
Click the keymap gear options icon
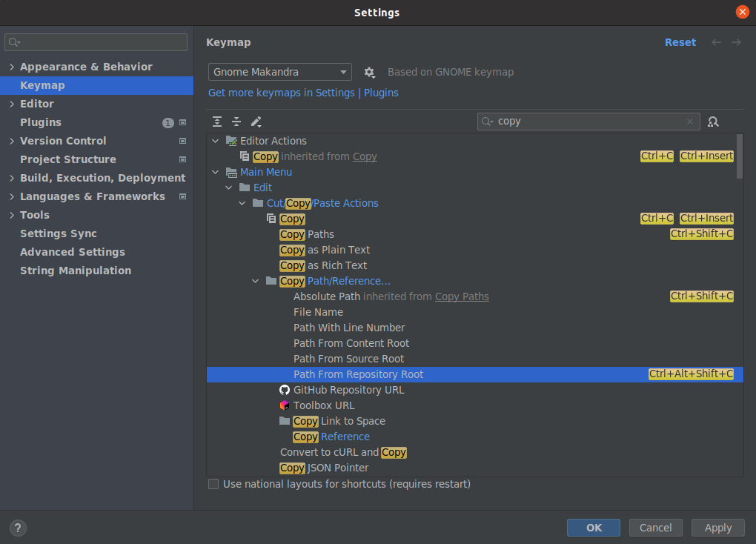point(369,73)
